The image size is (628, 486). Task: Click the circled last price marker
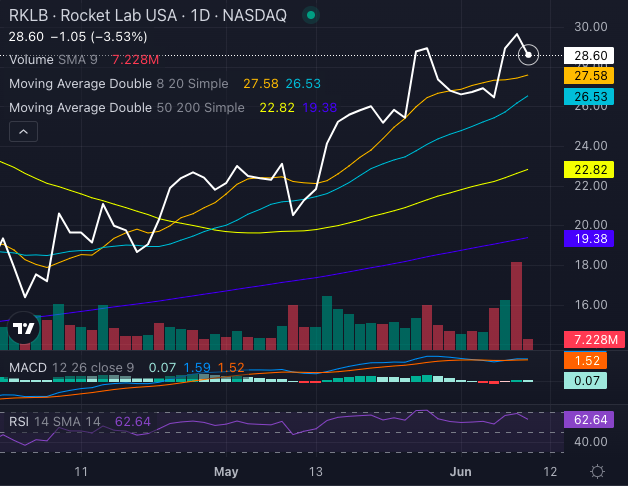(x=528, y=55)
